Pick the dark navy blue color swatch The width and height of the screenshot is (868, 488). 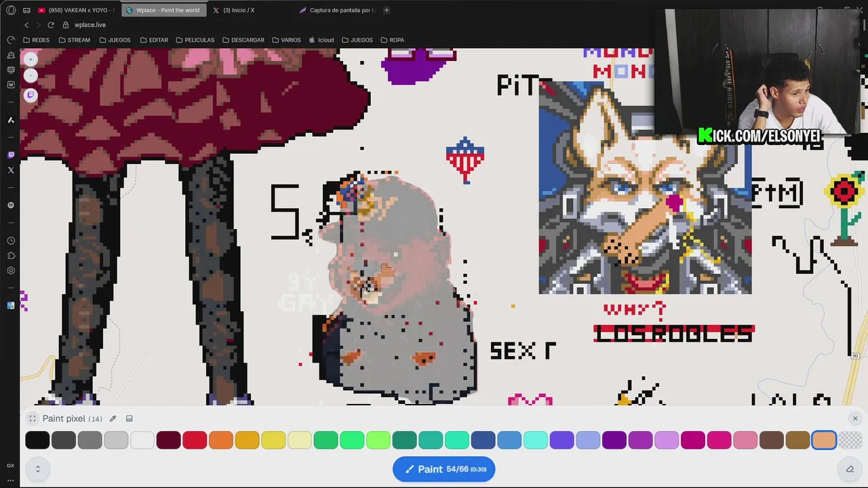(484, 441)
